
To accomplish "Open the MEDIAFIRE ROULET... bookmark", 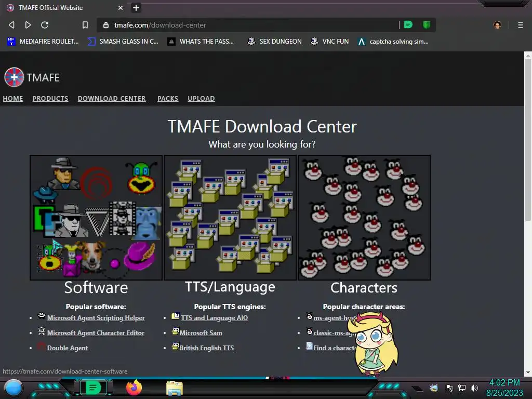I will point(43,42).
